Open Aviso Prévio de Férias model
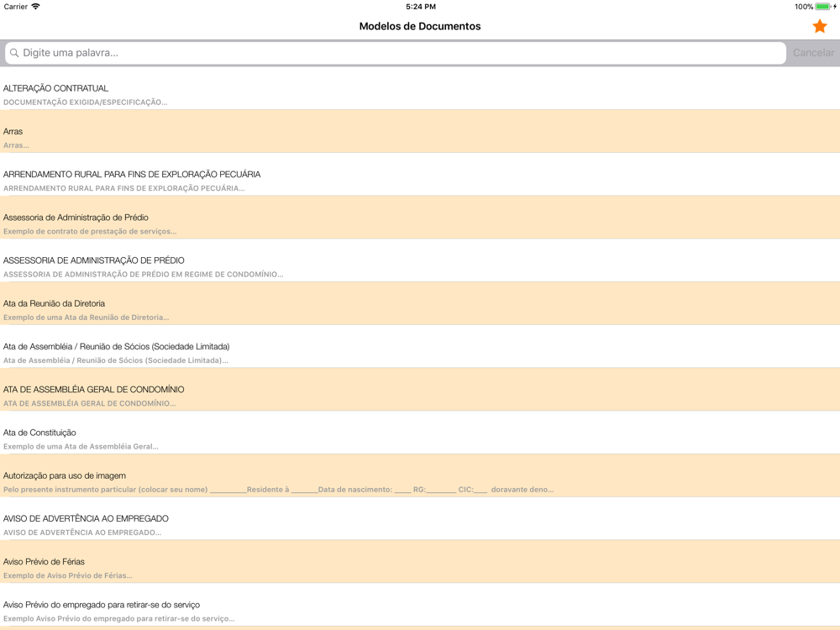This screenshot has height=630, width=840. [x=420, y=561]
